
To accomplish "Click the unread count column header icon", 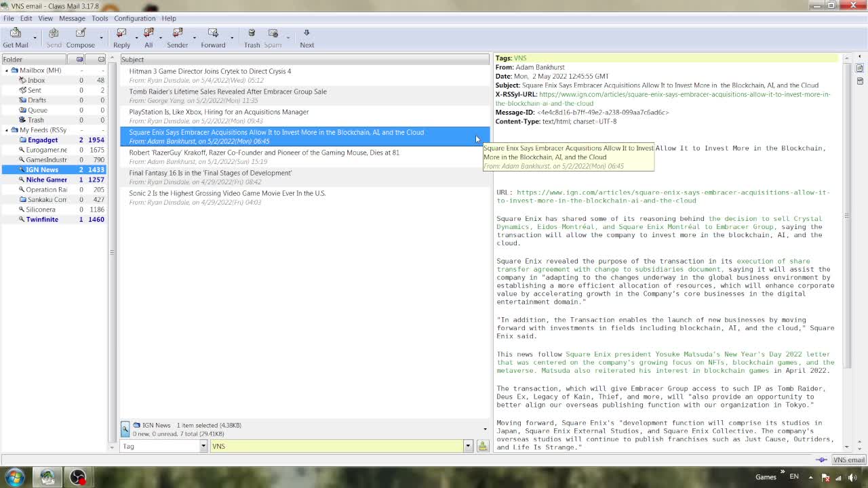I will (79, 59).
